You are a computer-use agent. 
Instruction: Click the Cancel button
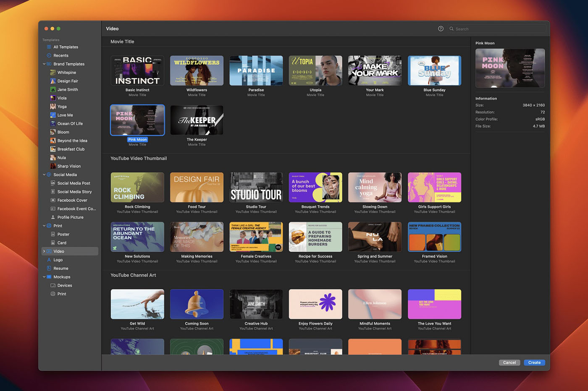coord(509,362)
